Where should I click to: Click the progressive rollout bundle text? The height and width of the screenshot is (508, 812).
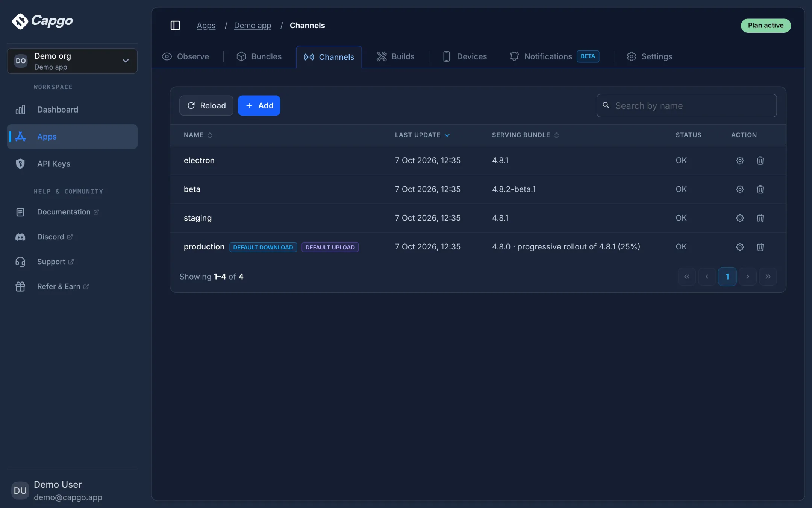[x=566, y=247]
